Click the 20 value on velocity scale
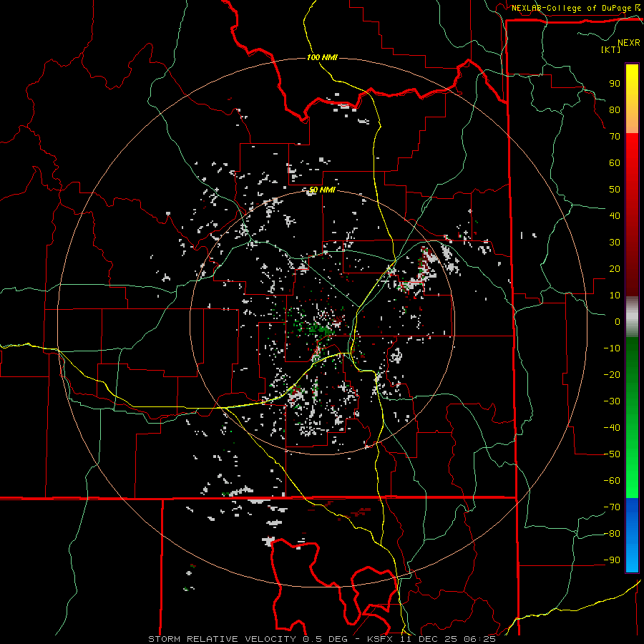 [x=615, y=269]
